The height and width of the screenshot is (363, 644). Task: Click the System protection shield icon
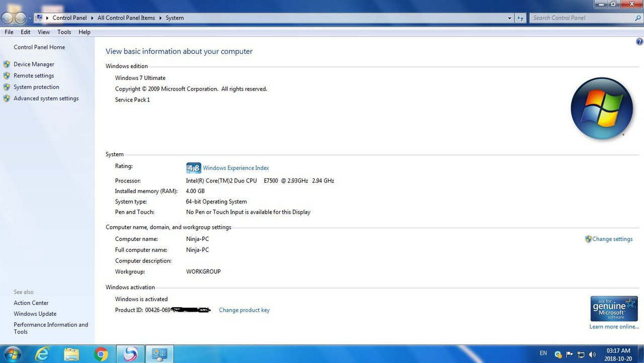click(7, 87)
